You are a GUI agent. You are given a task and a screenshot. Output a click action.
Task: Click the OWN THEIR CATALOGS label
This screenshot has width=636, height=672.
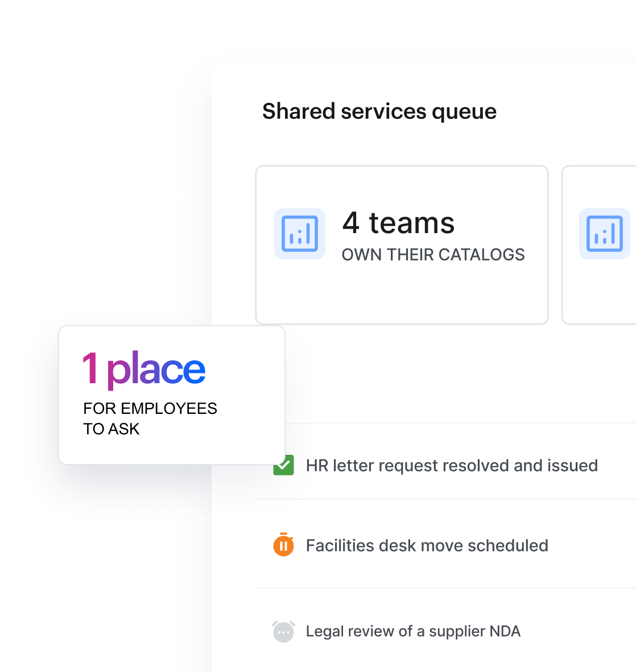pyautogui.click(x=433, y=255)
